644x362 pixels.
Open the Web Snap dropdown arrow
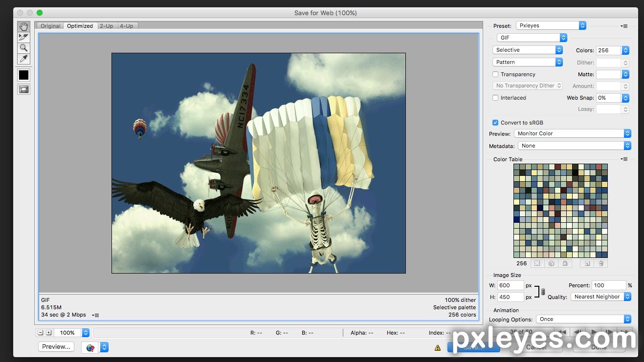point(625,98)
